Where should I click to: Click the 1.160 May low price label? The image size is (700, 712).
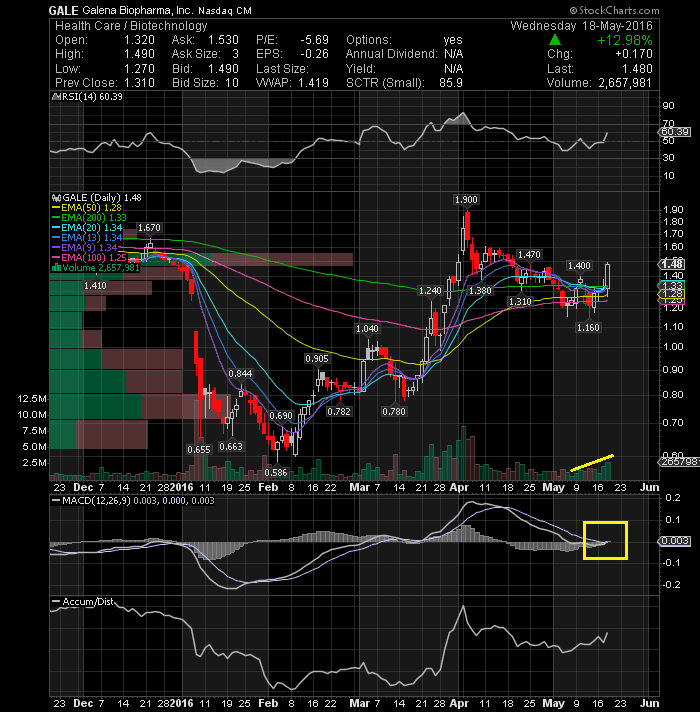588,327
